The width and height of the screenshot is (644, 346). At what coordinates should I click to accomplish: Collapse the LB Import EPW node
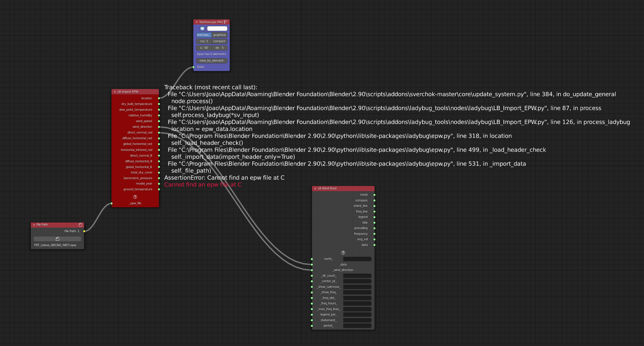coord(115,92)
